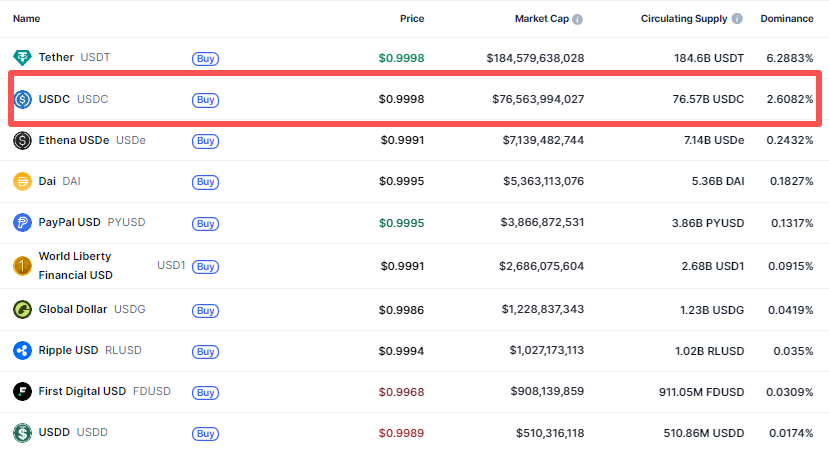Click the World Liberty Financial USD logo
This screenshot has width=829, height=453.
pos(22,266)
